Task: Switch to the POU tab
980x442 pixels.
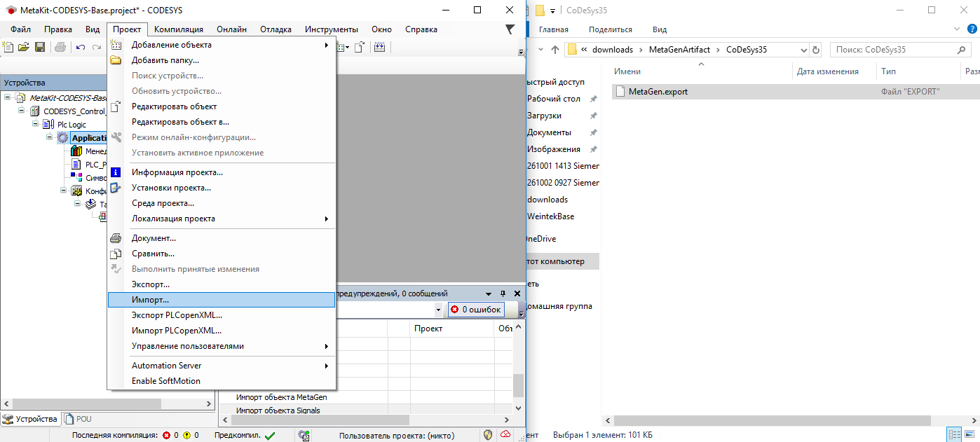Action: pyautogui.click(x=78, y=419)
